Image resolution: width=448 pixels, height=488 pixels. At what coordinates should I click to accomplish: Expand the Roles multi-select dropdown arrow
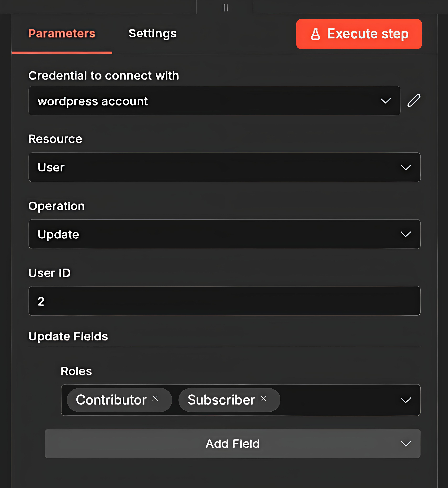(406, 400)
